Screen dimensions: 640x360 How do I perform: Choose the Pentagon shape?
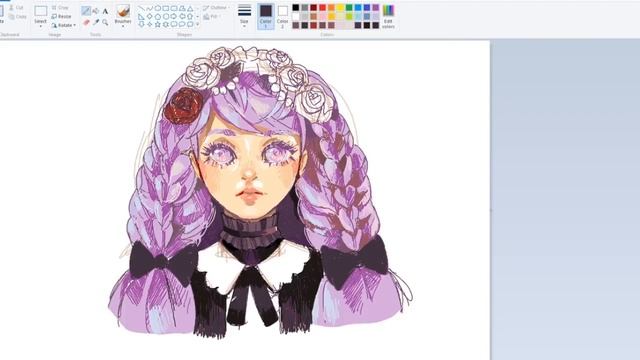click(x=158, y=17)
